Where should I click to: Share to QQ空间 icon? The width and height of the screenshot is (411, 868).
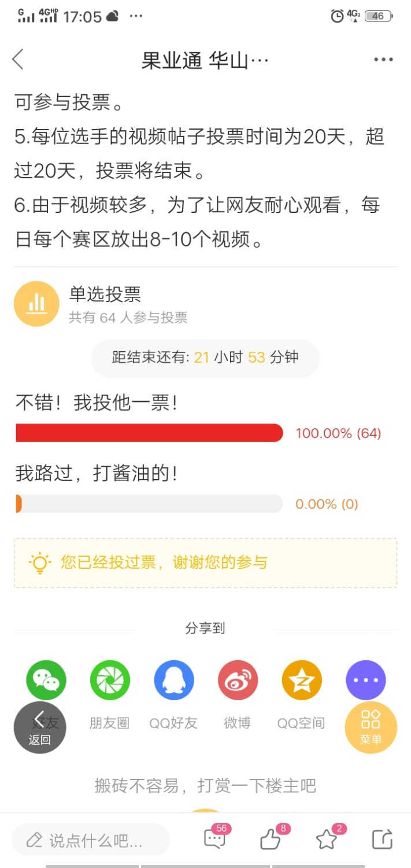(x=301, y=680)
